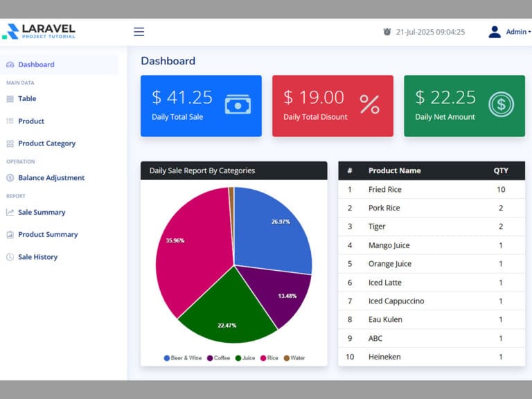Go to the Table page

click(x=27, y=98)
